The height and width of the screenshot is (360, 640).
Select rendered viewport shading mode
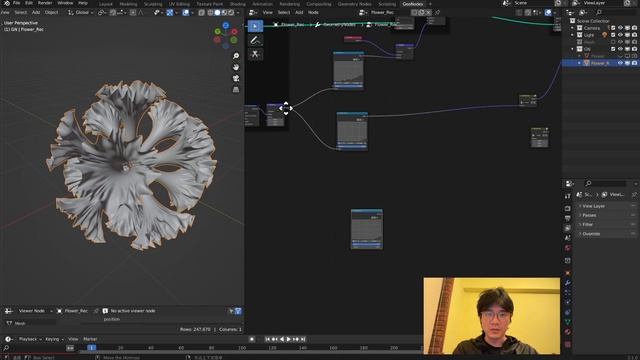point(231,13)
